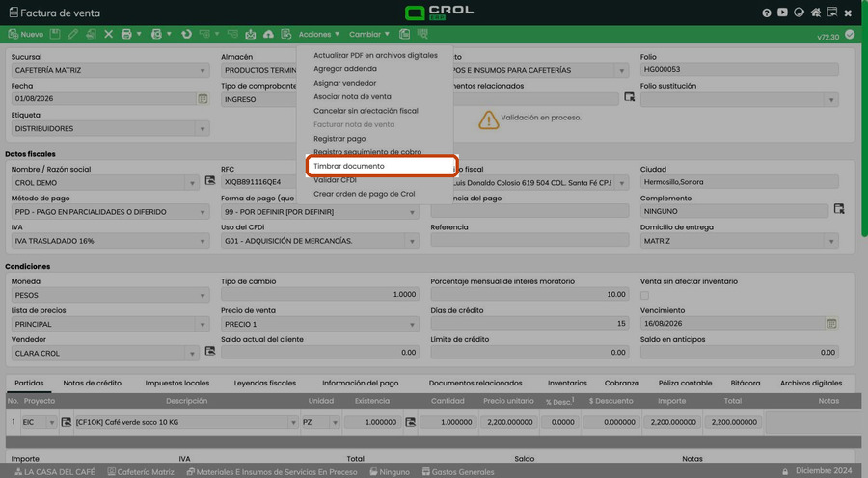This screenshot has height=478, width=868.
Task: Select Cancelar sin afectación fiscal
Action: click(366, 111)
